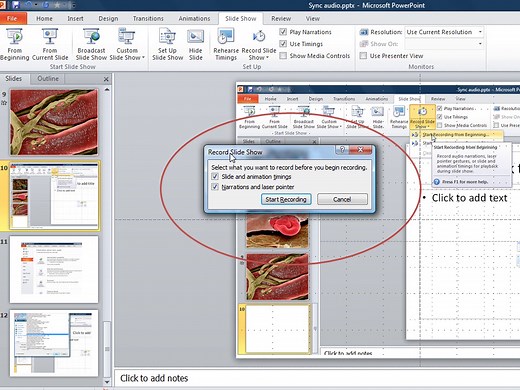Open the File tab

coord(13,18)
